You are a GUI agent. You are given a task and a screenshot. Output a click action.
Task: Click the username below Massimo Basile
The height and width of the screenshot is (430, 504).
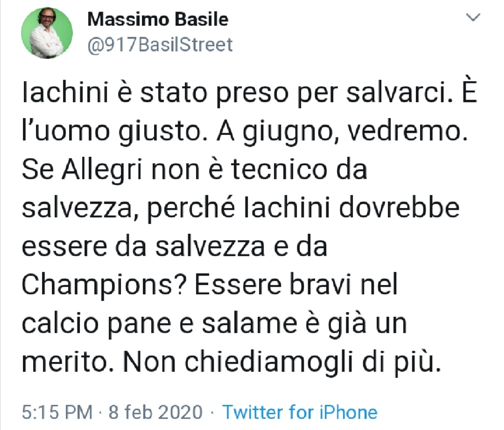pos(159,45)
